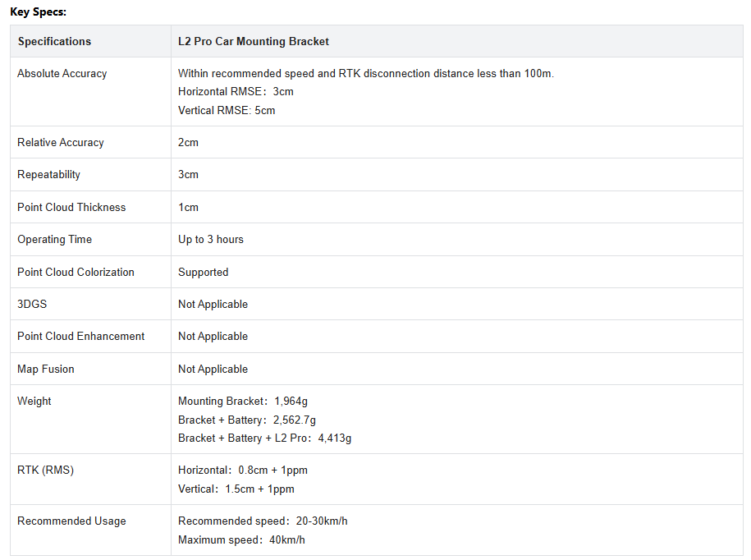Click the 'Map Fusion' row label
The width and height of the screenshot is (751, 560).
click(46, 370)
